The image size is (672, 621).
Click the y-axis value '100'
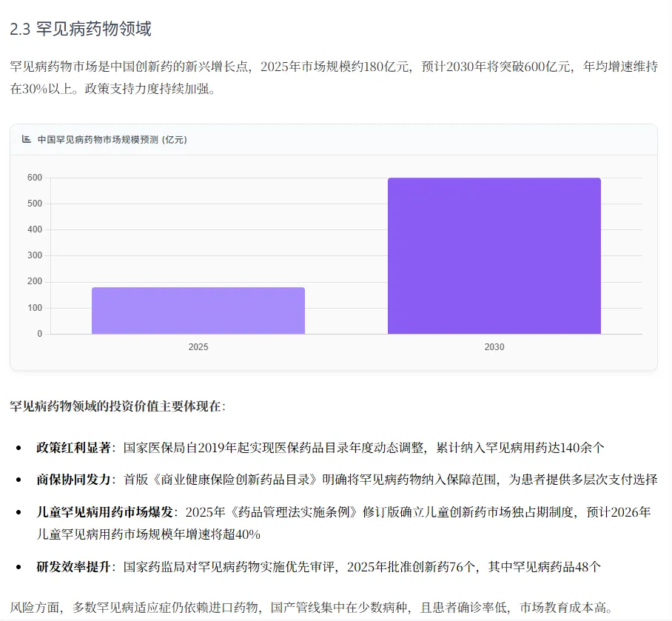click(x=35, y=308)
